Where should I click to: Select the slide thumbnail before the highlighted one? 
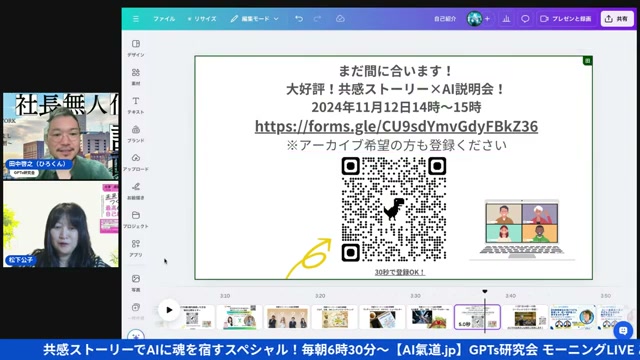[429, 317]
